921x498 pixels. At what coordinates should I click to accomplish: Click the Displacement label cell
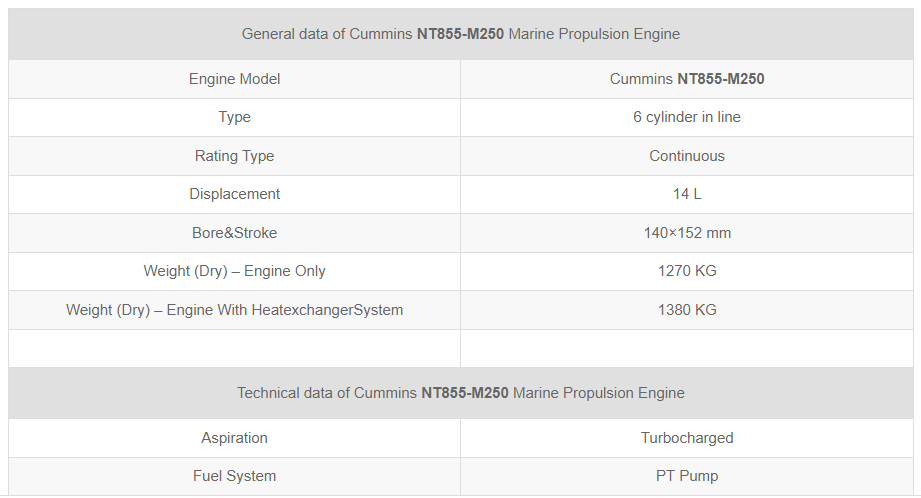click(234, 194)
